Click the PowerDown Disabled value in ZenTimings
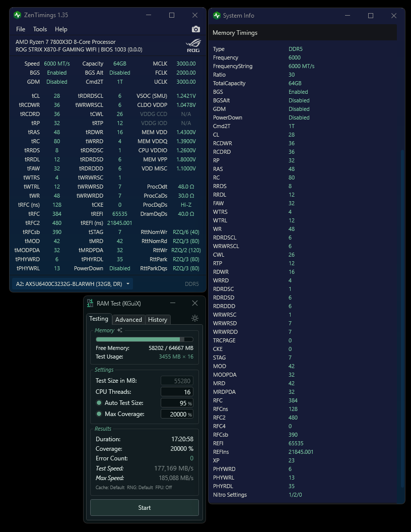411x532 pixels. (x=119, y=268)
